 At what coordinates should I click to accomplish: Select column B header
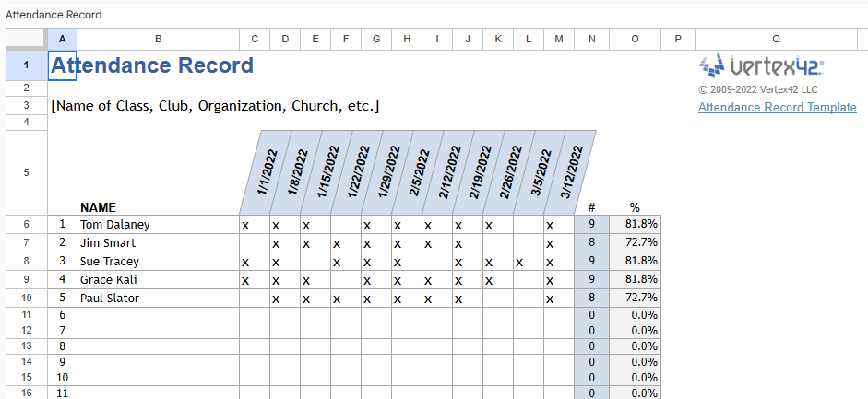158,39
